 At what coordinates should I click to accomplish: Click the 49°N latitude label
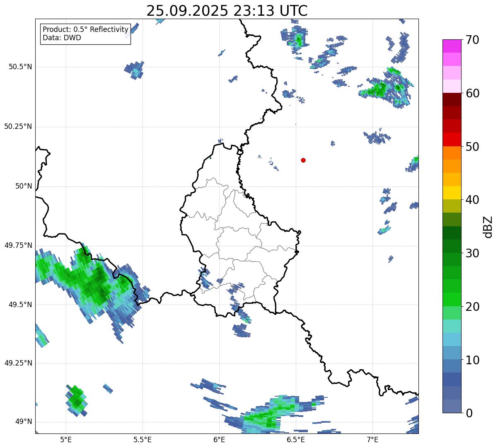tap(24, 422)
